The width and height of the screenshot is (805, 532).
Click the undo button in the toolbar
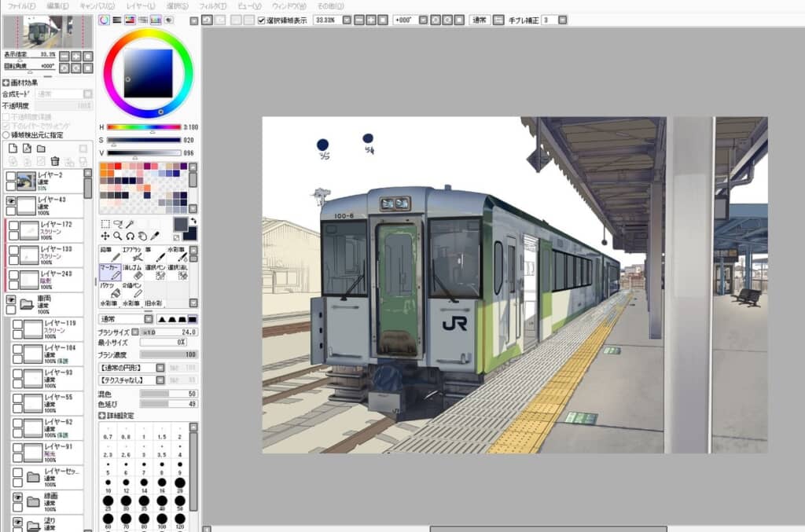click(x=207, y=20)
